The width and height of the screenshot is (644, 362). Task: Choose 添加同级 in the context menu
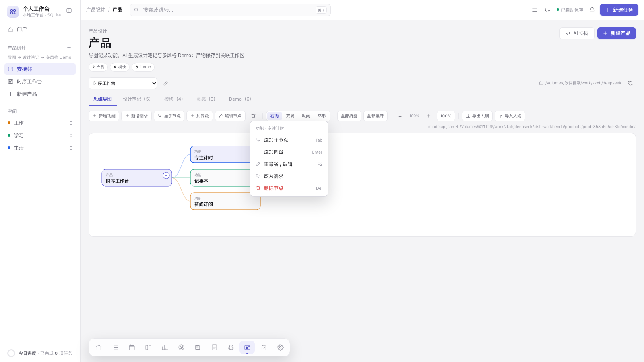pyautogui.click(x=289, y=152)
